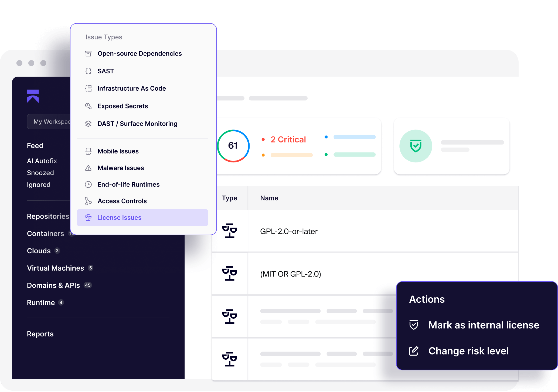
Task: Open the (MIT OR GPL-2.0) license row
Action: pos(290,274)
